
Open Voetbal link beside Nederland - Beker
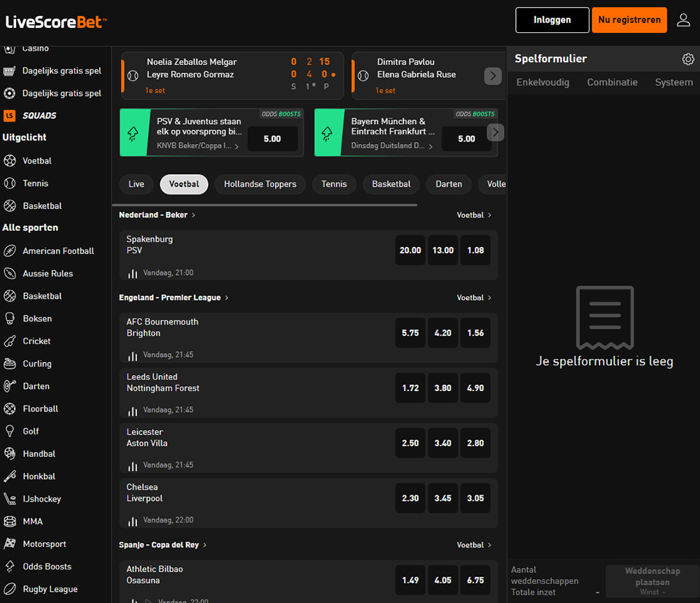(x=474, y=215)
